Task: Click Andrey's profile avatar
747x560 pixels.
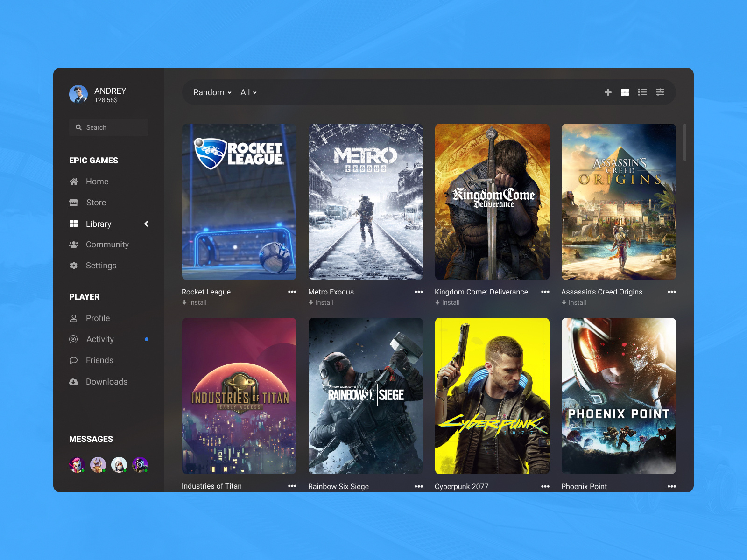Action: (78, 94)
